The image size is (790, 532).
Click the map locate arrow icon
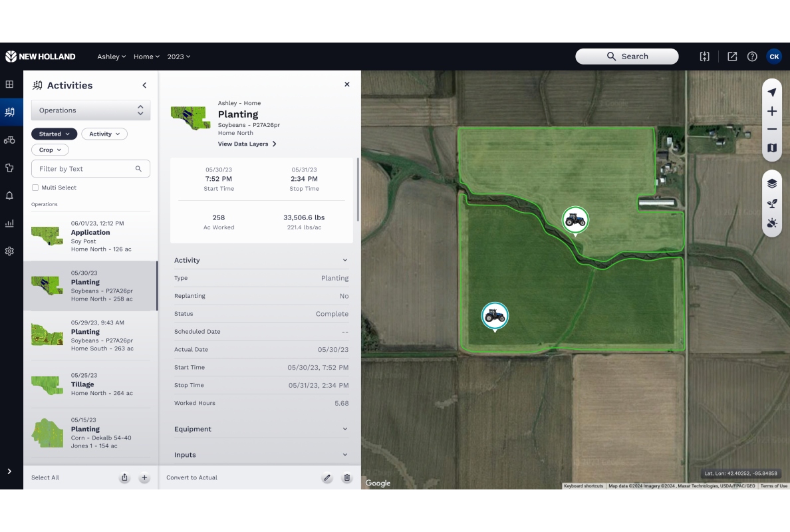(x=772, y=92)
